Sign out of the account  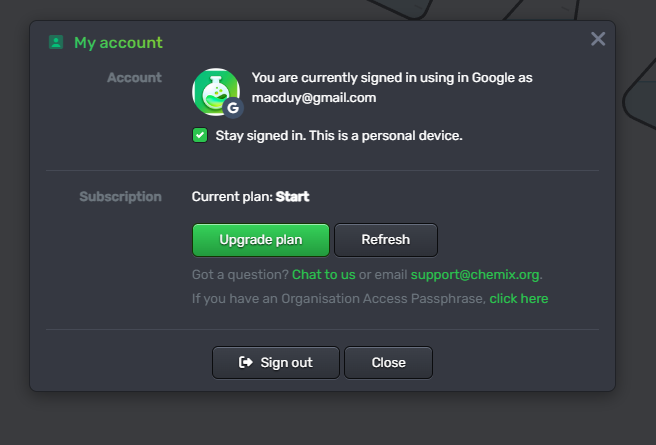[276, 363]
